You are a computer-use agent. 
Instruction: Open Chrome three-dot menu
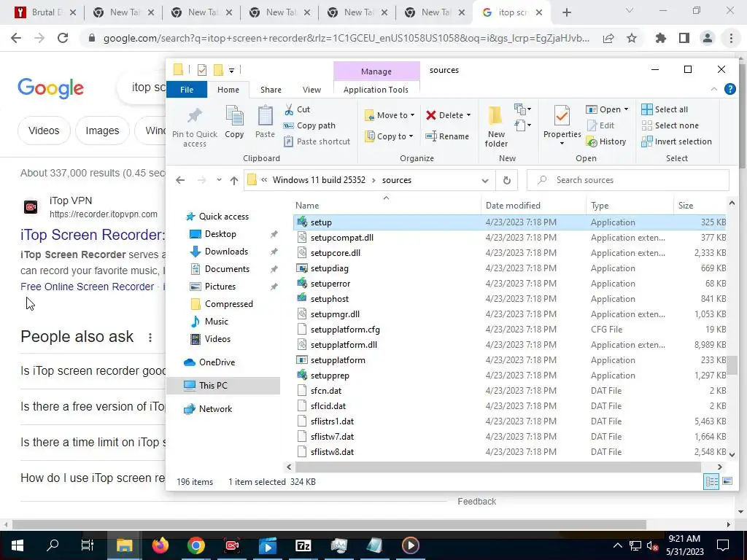[x=731, y=38]
